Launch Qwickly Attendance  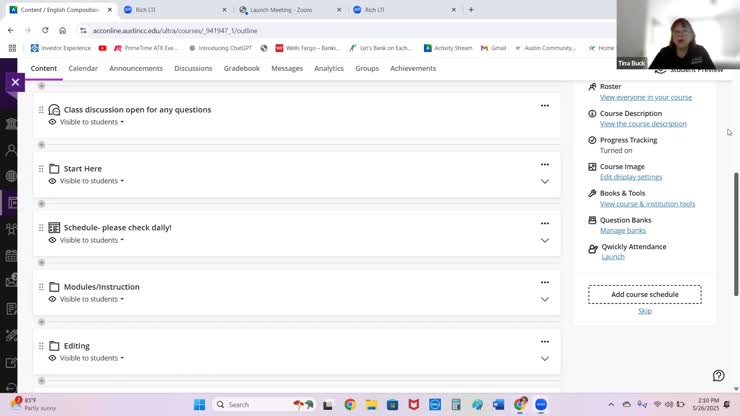(613, 257)
